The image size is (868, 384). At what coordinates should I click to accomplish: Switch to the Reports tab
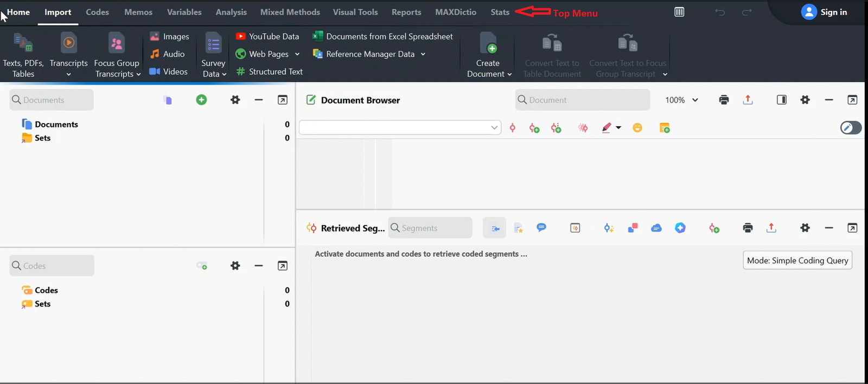click(x=406, y=12)
